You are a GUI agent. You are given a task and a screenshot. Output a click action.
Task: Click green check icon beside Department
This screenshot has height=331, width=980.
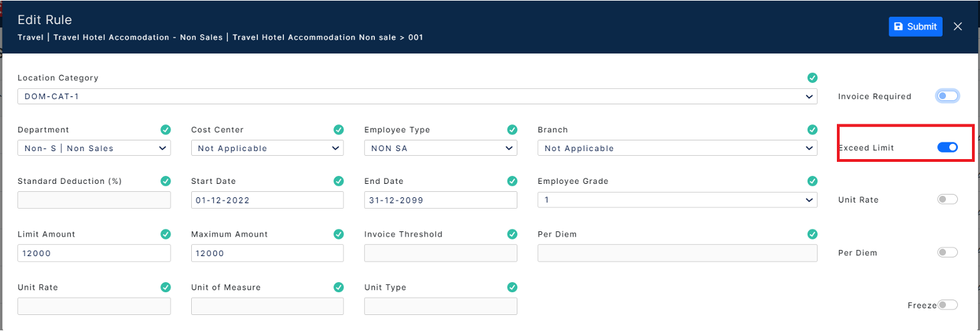166,130
